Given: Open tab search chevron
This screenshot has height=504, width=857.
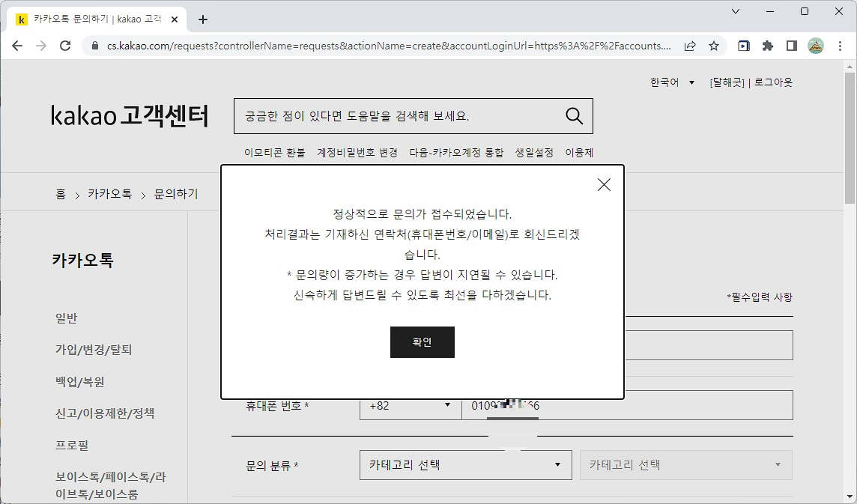Looking at the screenshot, I should pyautogui.click(x=736, y=11).
